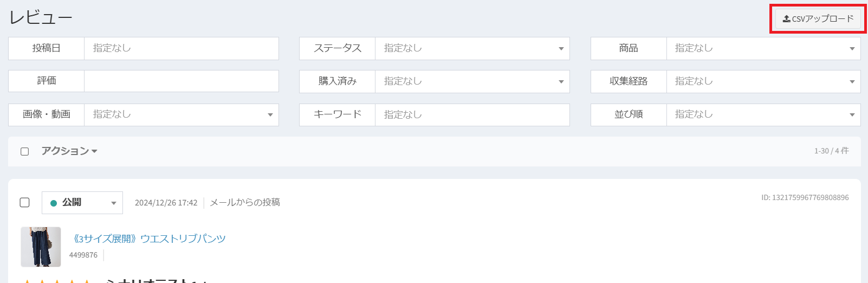The image size is (868, 283).
Task: Expand the 画像・動画 filter dropdown
Action: pos(181,114)
